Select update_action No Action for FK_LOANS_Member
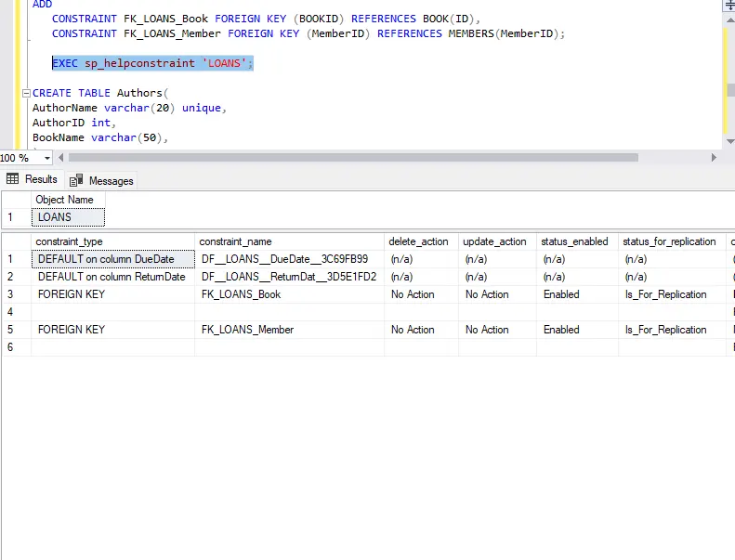This screenshot has width=735, height=560. coord(497,330)
